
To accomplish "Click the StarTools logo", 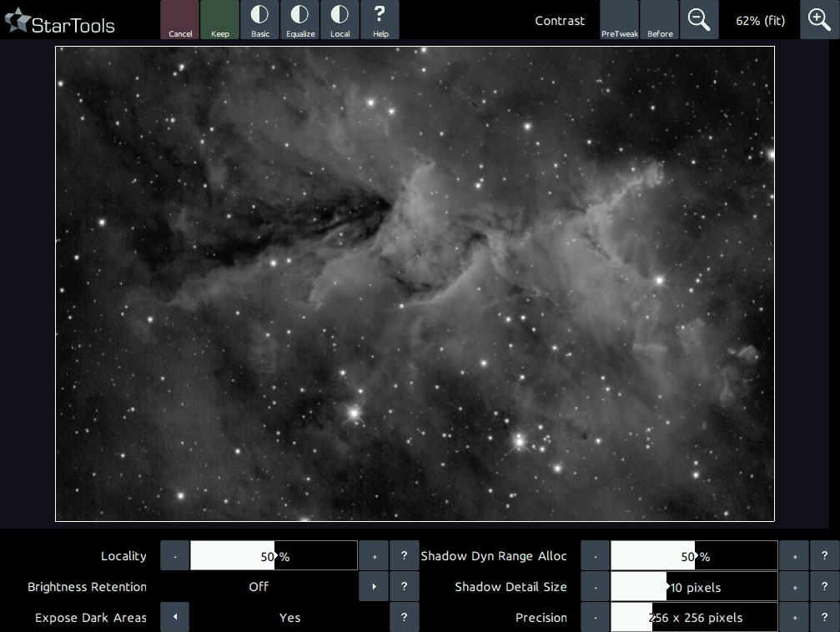I will 60,22.
